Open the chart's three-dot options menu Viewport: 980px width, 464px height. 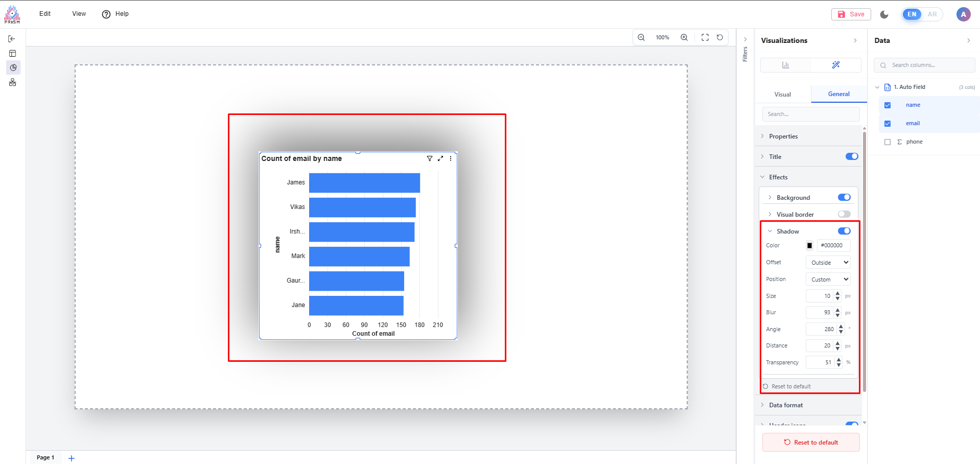point(451,158)
